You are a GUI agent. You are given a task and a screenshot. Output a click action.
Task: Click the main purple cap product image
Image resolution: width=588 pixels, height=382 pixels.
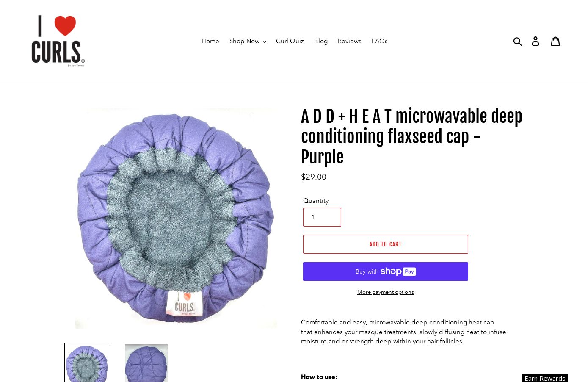[x=176, y=218]
